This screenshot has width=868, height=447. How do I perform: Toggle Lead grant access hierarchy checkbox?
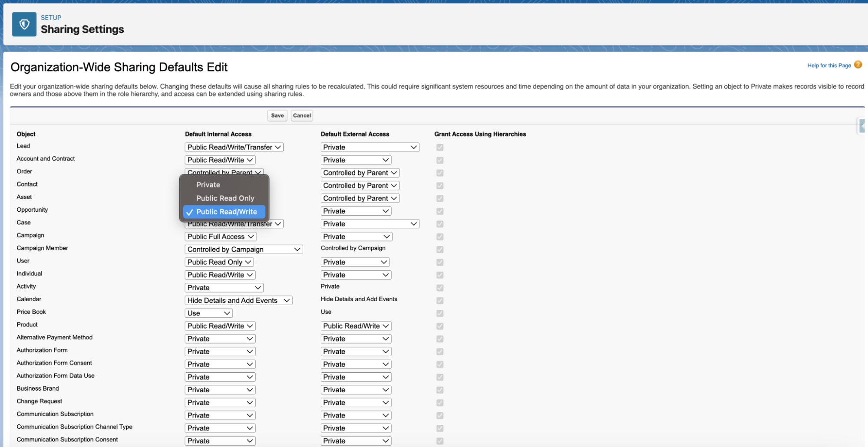[440, 148]
